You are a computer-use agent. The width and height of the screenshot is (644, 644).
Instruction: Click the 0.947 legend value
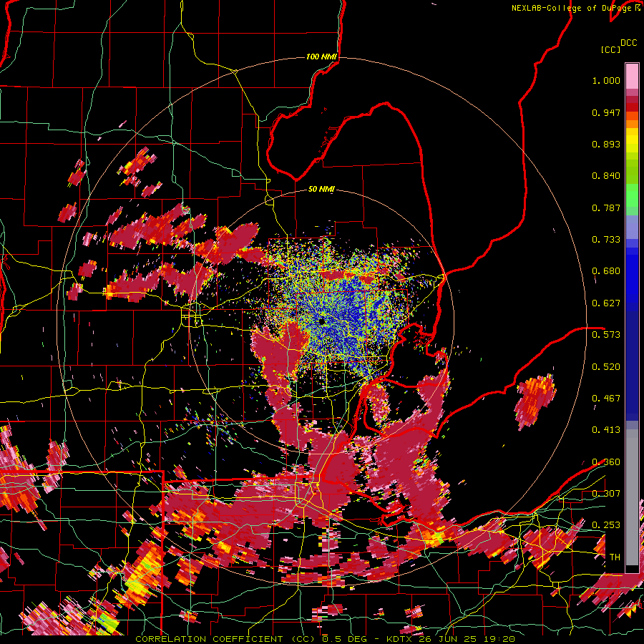606,112
